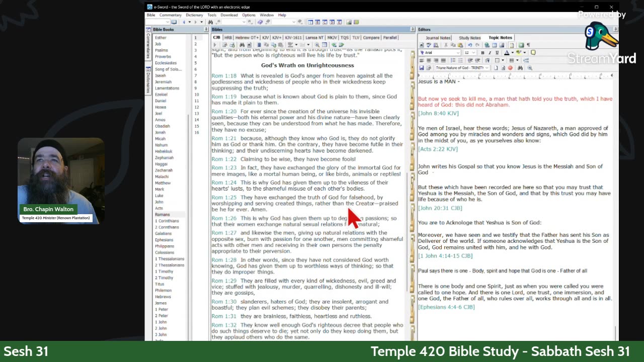Image resolution: width=644 pixels, height=362 pixels.
Task: Click the red Delete topic icon in Editors
Action: click(510, 68)
